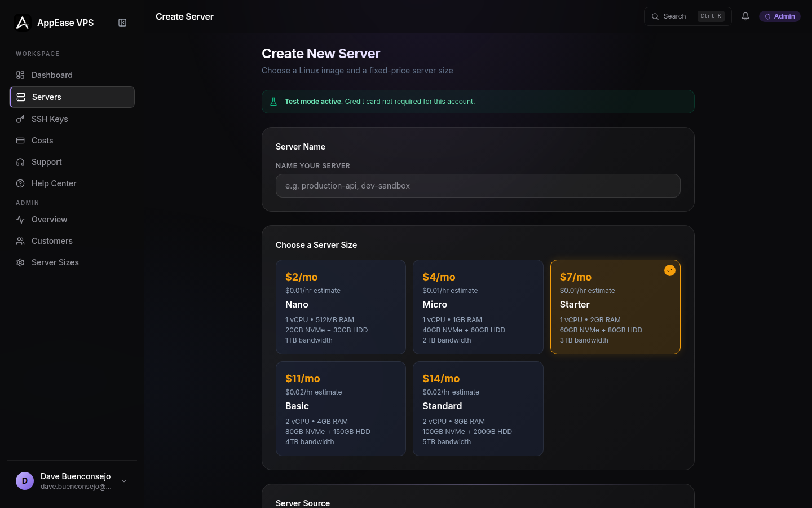812x508 pixels.
Task: Click the Server Sizes gear icon
Action: tap(20, 262)
